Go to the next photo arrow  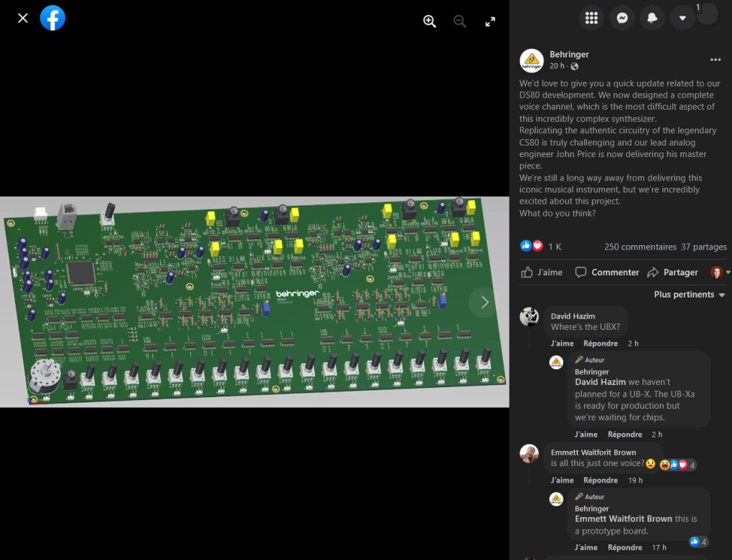484,302
